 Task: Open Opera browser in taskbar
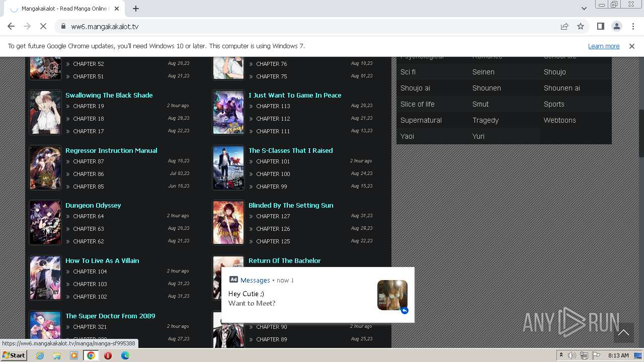point(108,355)
